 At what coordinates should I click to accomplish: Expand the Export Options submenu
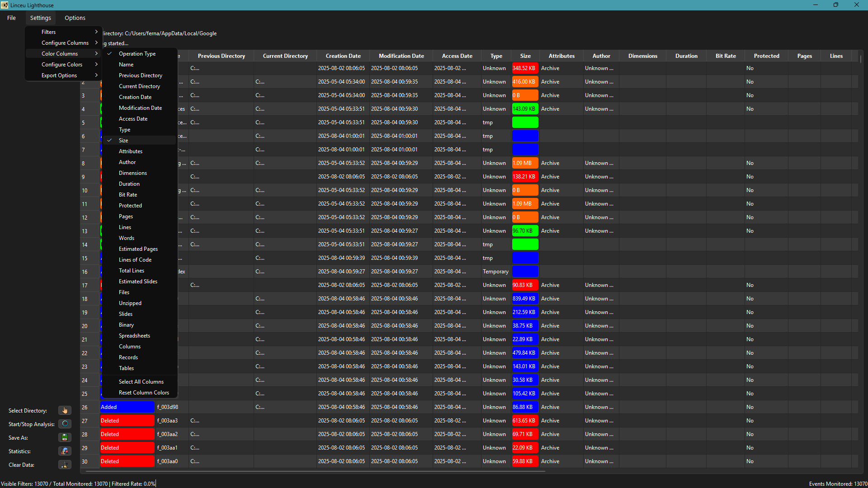59,75
